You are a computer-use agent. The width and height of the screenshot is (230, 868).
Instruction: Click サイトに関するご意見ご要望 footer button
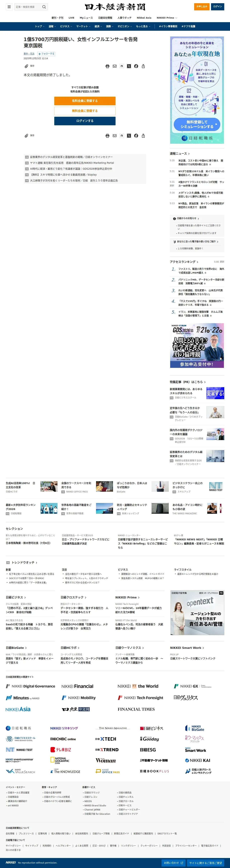206,863
